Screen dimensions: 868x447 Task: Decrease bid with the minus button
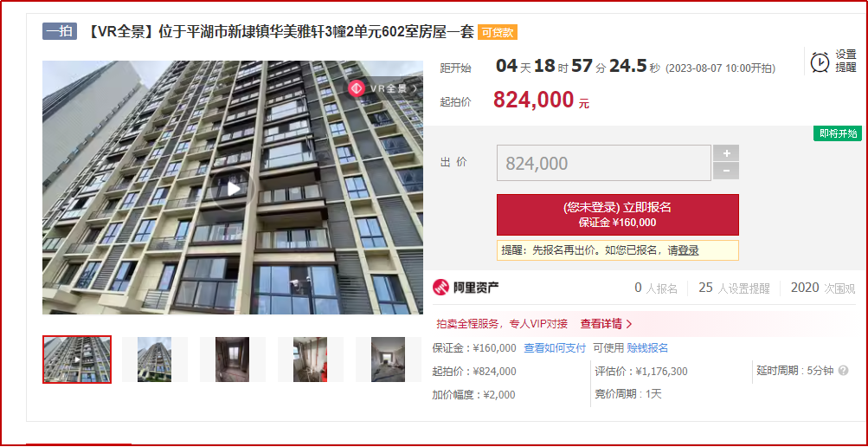[x=726, y=172]
